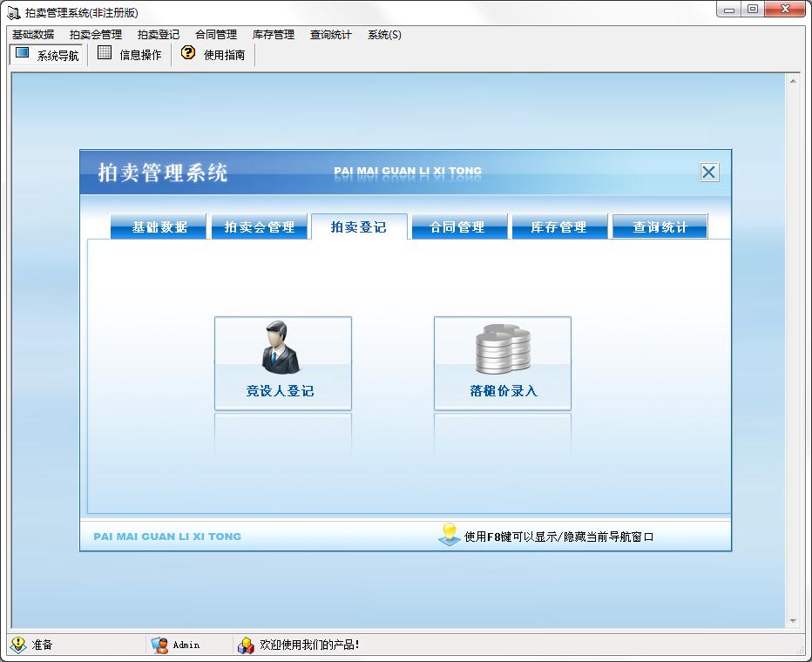Switch to the 查询统计 navigation tab
812x662 pixels.
click(660, 226)
